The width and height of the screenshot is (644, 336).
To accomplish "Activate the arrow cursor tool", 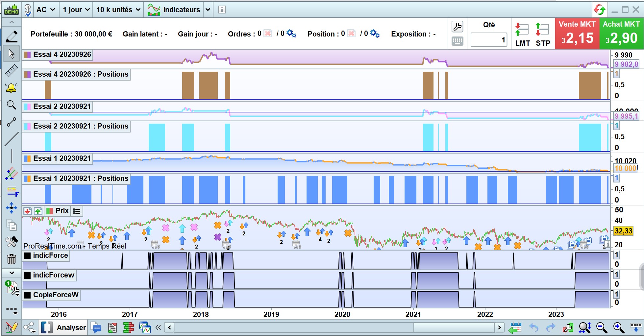I will coord(12,54).
